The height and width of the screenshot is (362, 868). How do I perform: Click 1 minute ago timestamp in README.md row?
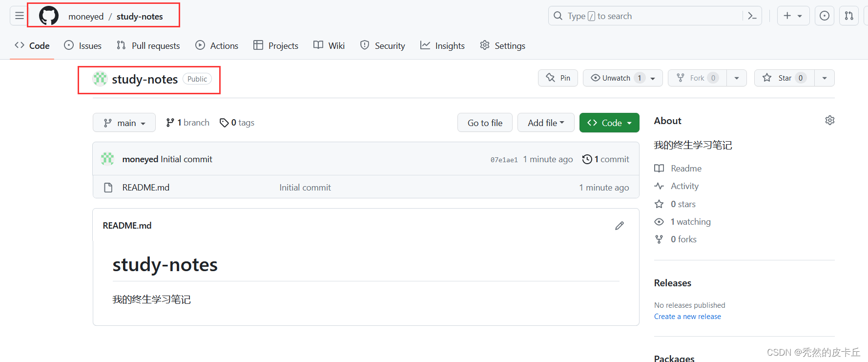pyautogui.click(x=604, y=188)
